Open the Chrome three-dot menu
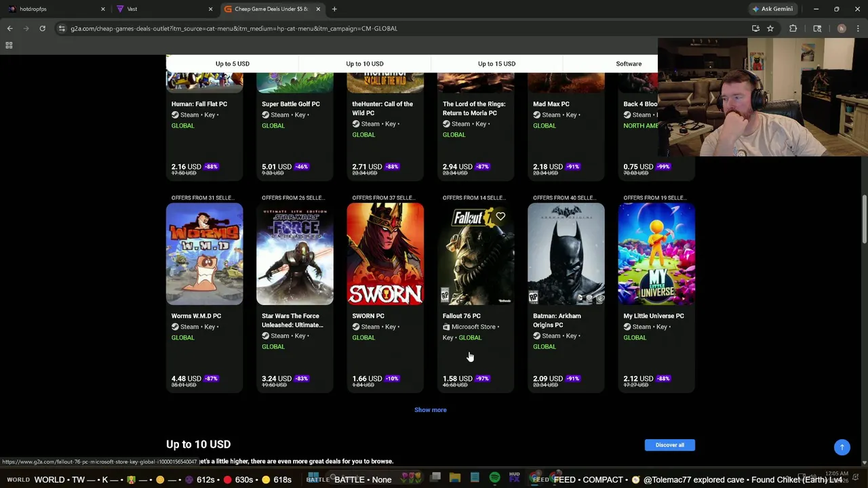This screenshot has width=868, height=488. (858, 28)
